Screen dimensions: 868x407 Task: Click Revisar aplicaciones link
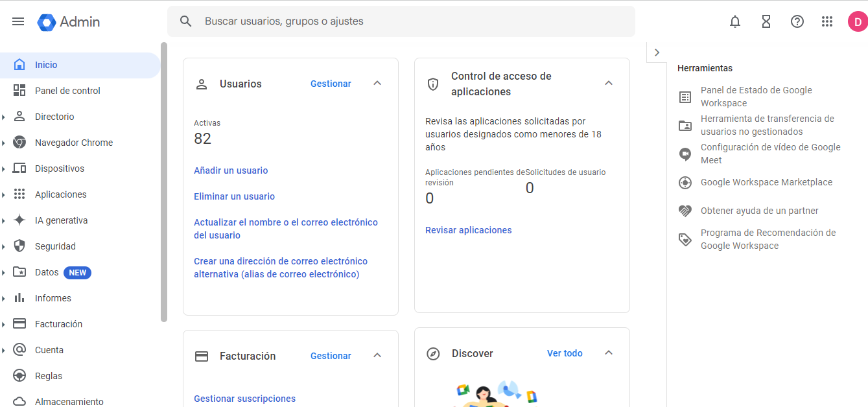pyautogui.click(x=469, y=230)
